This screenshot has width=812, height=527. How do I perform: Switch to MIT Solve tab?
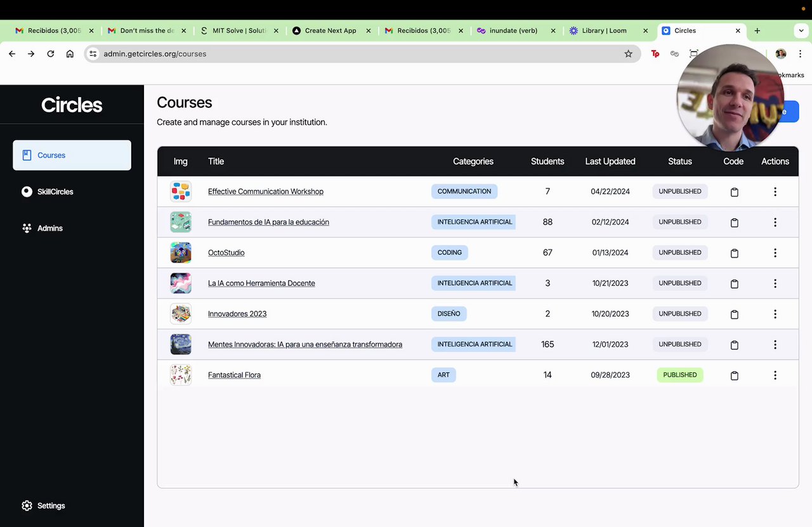click(x=239, y=30)
